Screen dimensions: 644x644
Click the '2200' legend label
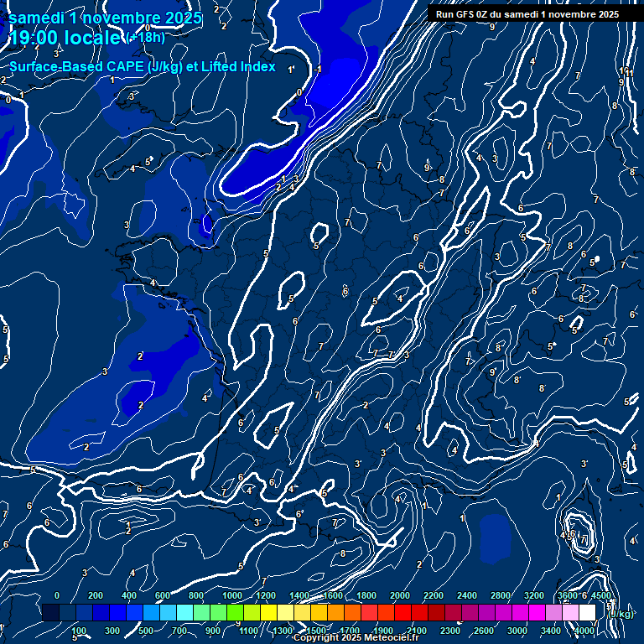coord(434,595)
